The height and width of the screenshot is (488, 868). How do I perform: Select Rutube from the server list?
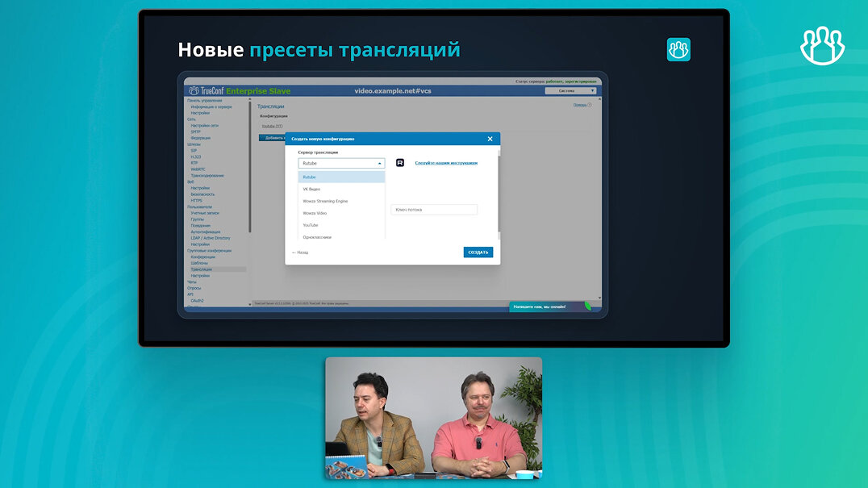tap(341, 177)
